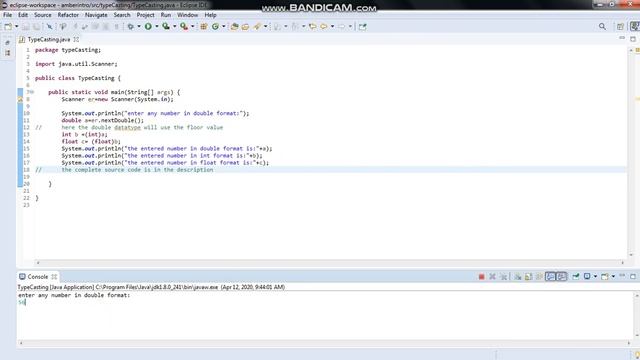Click the restored Package Explorer sidebar icon
This screenshot has width=640, height=360.
(x=8, y=42)
